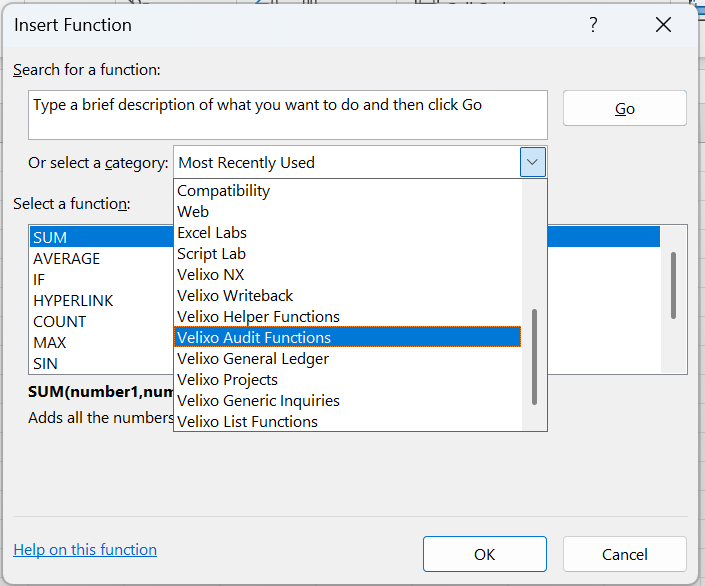Type in the function search box

coord(288,114)
